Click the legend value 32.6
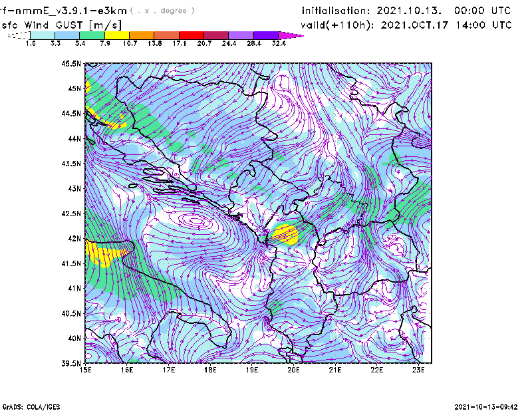532x411 pixels. coord(279,43)
